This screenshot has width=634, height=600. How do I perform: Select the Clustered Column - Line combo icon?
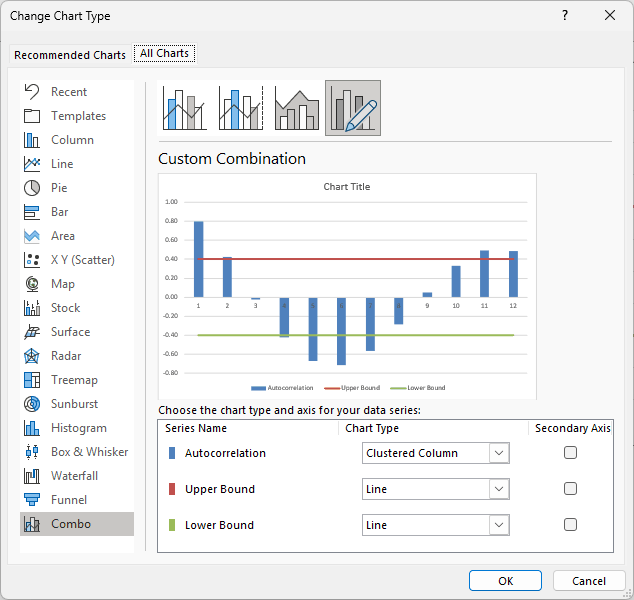pos(185,108)
